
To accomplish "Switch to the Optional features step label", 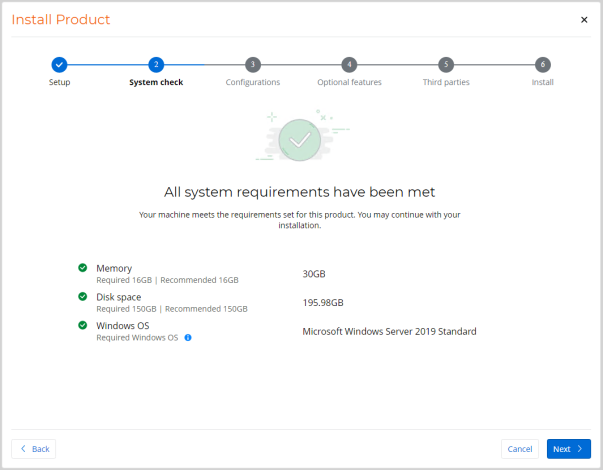I will pyautogui.click(x=349, y=82).
